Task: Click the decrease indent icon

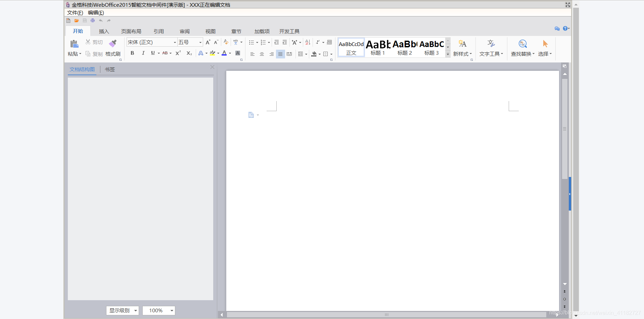Action: [x=276, y=42]
